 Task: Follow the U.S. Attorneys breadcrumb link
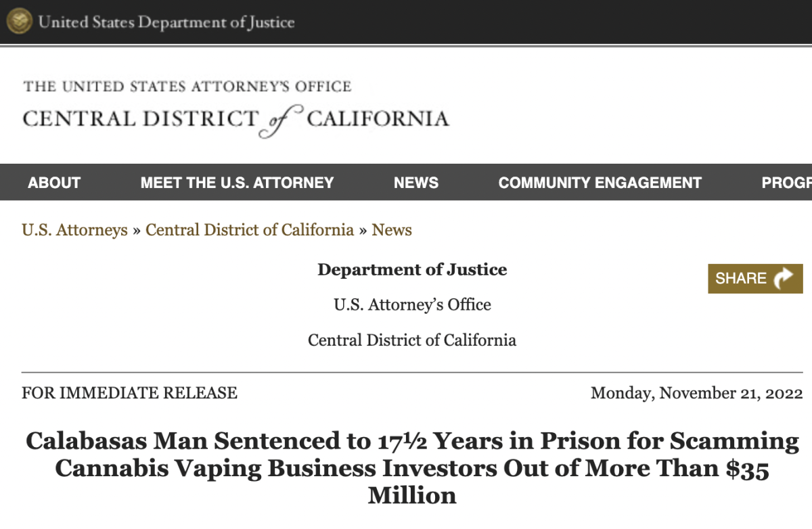tap(74, 230)
